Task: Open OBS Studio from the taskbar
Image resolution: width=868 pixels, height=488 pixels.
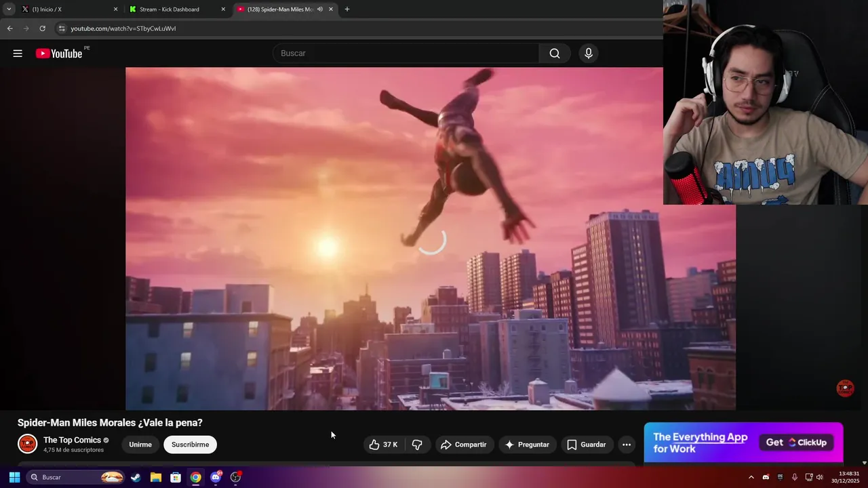Action: (x=235, y=477)
